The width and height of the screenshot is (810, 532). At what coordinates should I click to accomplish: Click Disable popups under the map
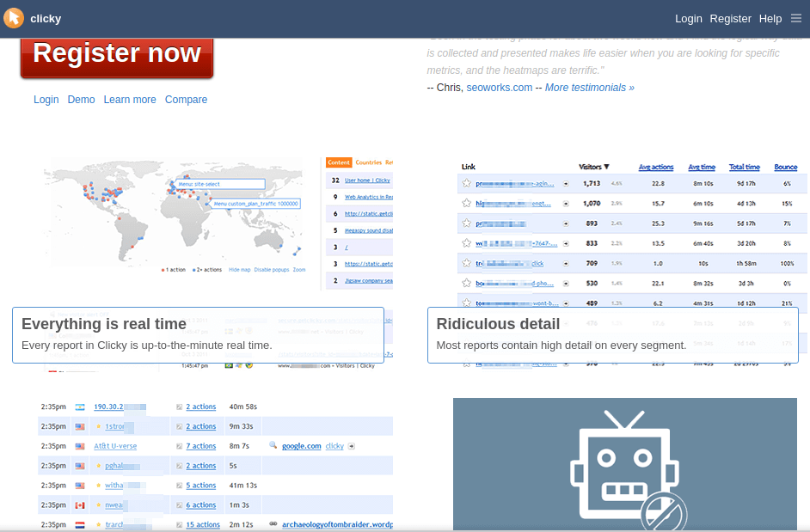[272, 270]
